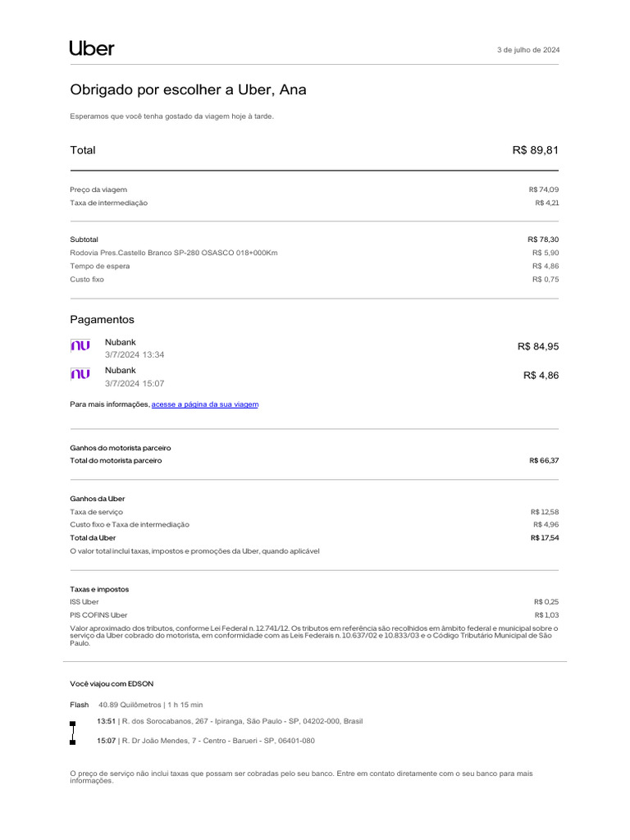Screen dimensions: 630x840
Task: Click the R$ 84,95 Nubank payment amount
Action: click(537, 347)
